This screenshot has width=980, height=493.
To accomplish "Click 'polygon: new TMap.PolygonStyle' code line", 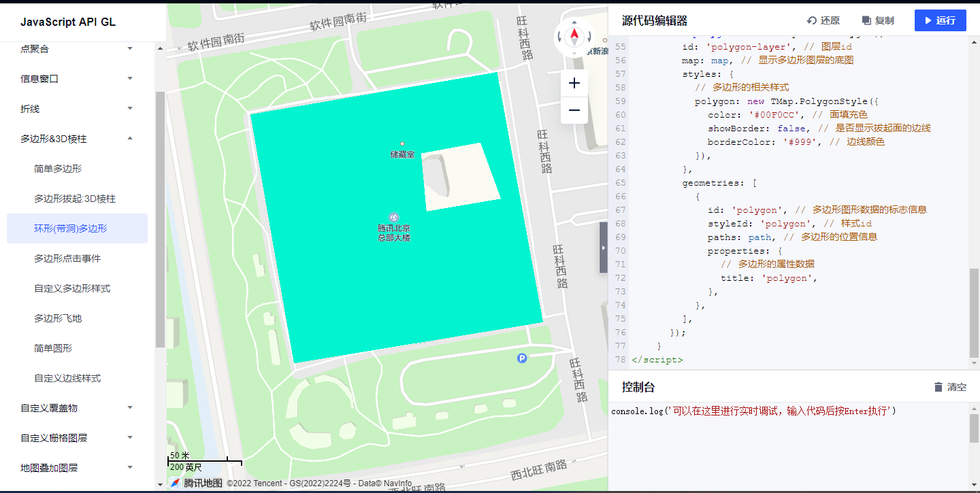I will click(x=787, y=101).
